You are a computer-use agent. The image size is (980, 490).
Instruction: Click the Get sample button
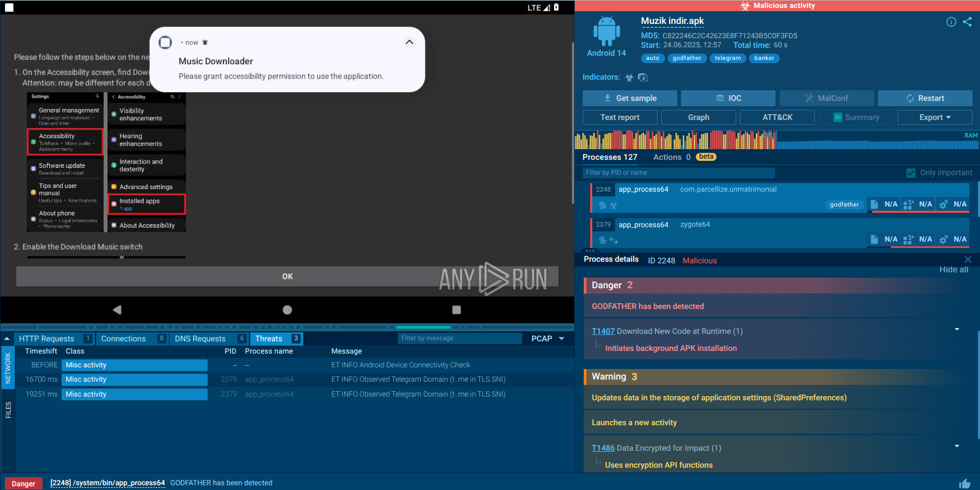pyautogui.click(x=630, y=98)
